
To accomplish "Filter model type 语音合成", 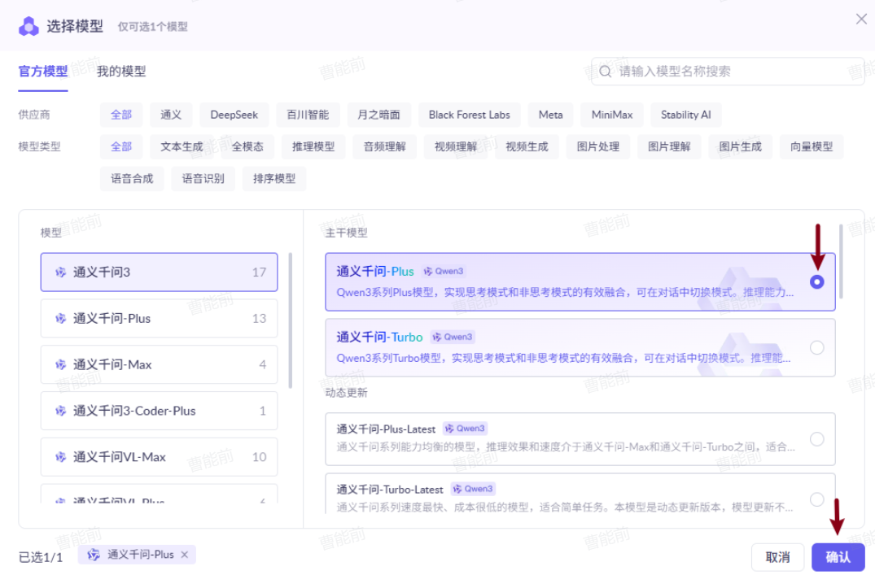I will pos(132,178).
